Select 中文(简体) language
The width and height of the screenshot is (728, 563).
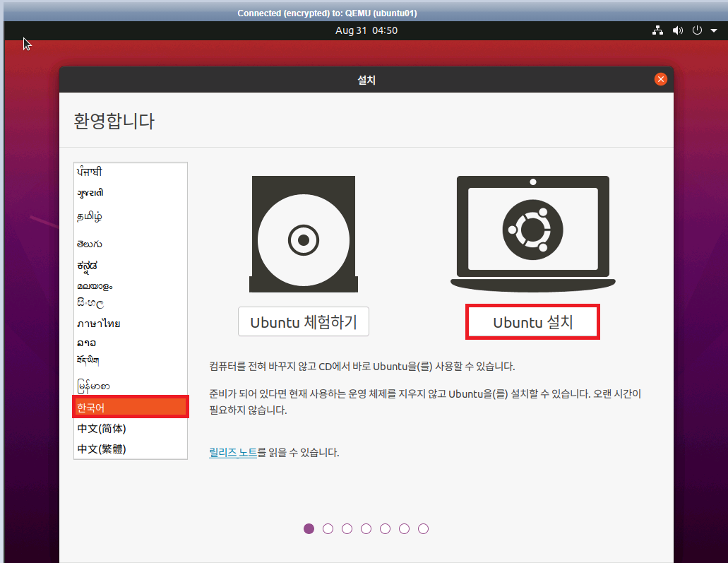[131, 428]
